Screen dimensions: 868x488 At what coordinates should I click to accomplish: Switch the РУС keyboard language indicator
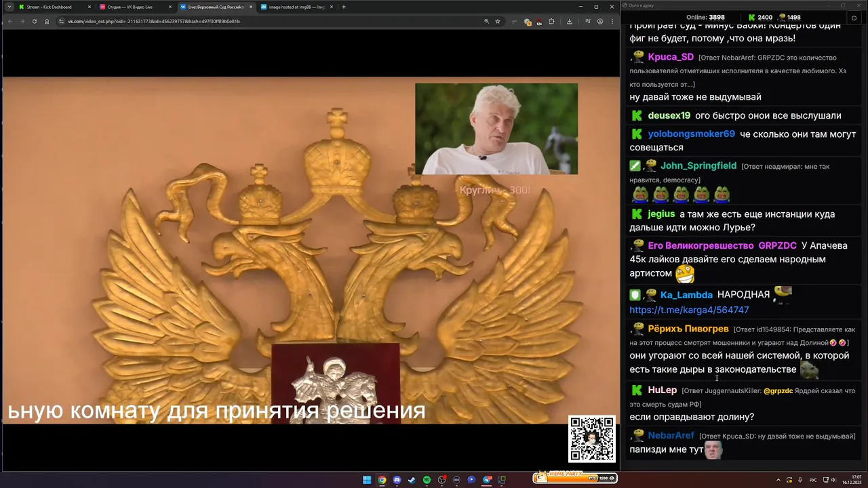coord(813,480)
